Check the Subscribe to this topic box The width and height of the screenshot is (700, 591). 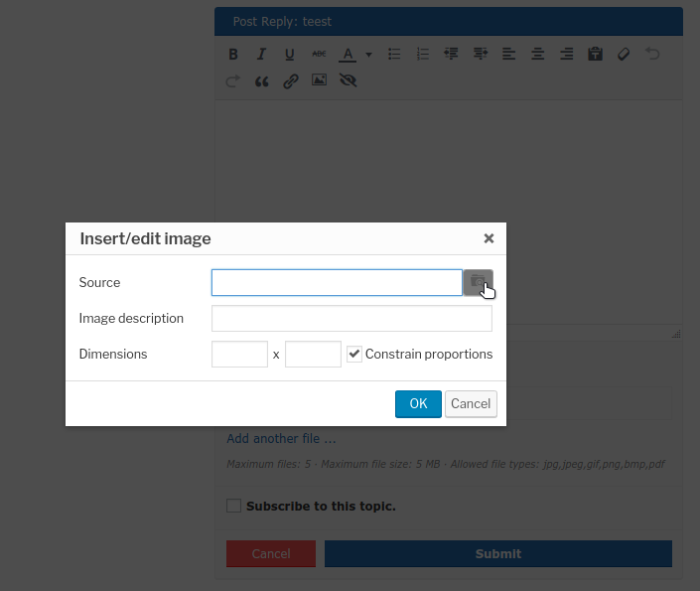[233, 506]
